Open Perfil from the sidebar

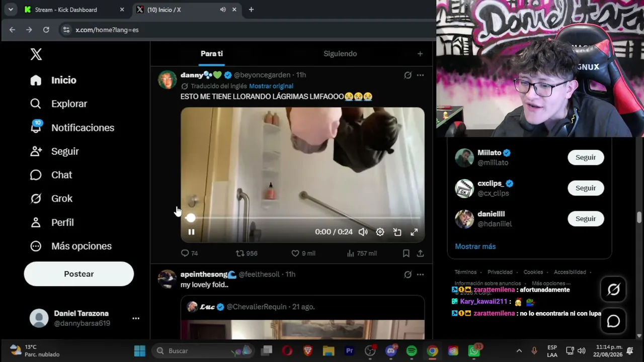tap(52, 222)
